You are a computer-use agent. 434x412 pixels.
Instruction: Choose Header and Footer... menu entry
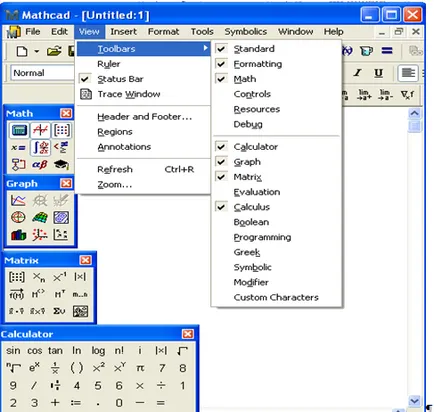click(x=144, y=117)
